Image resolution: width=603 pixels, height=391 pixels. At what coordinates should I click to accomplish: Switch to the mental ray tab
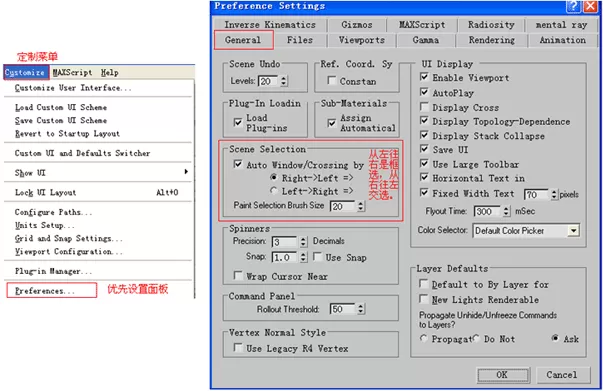click(x=561, y=25)
